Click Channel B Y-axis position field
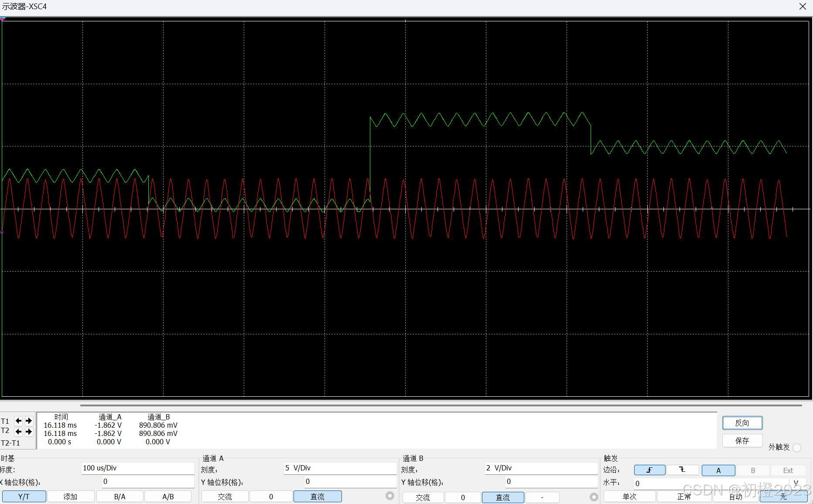Screen dimensions: 813x504 (551, 482)
